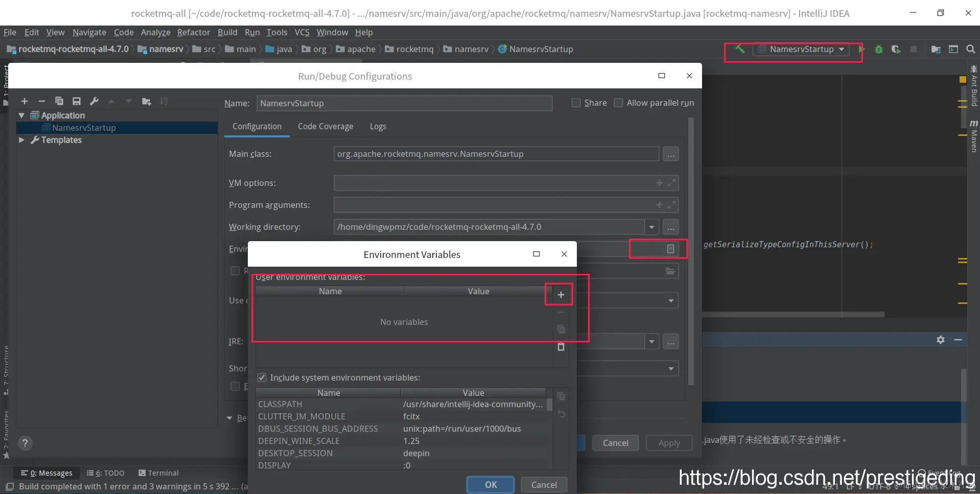Enable the Share checkbox
This screenshot has width=980, height=494.
(x=576, y=103)
